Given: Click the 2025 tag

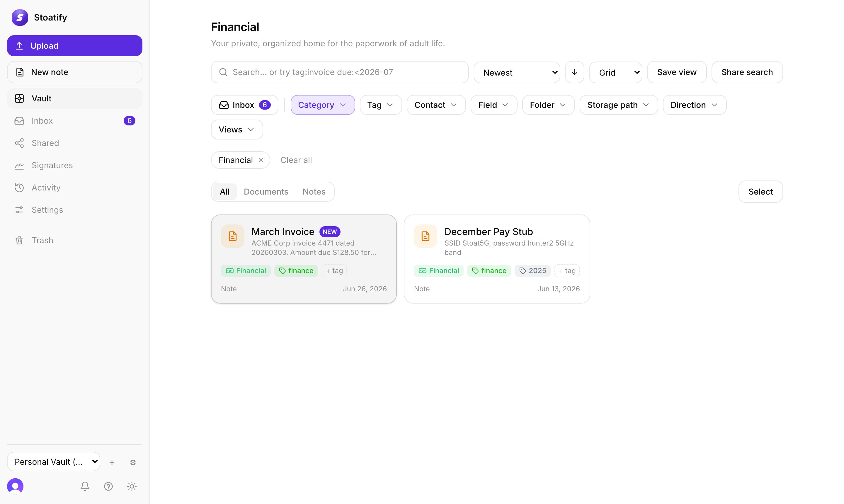Looking at the screenshot, I should (x=532, y=271).
